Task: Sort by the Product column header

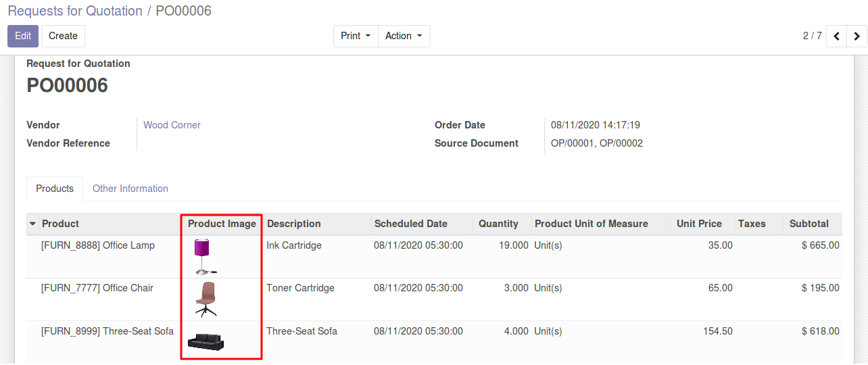Action: [60, 224]
